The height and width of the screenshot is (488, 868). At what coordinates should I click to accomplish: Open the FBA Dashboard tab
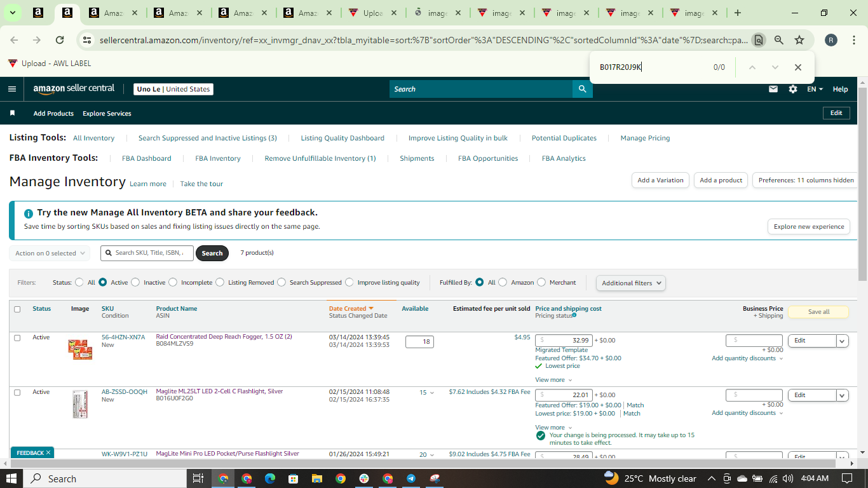click(x=147, y=158)
